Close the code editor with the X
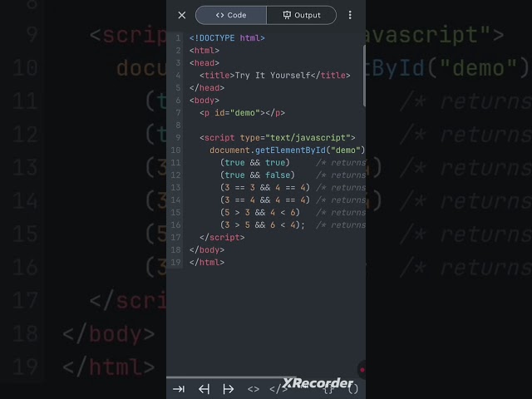The image size is (532, 399). point(181,15)
